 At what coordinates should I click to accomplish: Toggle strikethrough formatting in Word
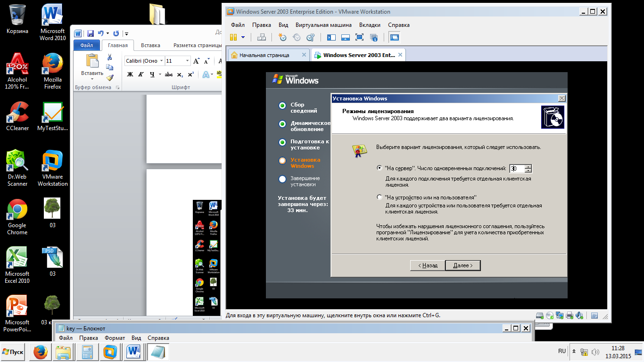click(169, 74)
